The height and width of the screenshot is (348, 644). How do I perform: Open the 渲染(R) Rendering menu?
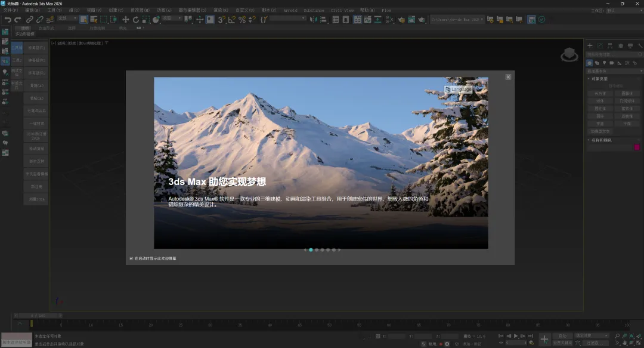click(221, 10)
